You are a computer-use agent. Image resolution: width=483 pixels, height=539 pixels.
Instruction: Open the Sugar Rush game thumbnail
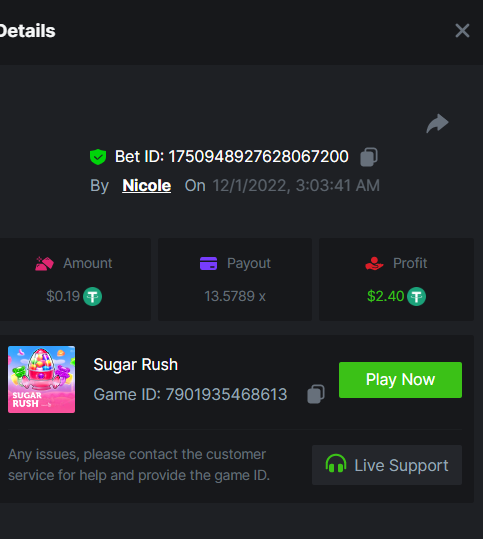coord(42,380)
